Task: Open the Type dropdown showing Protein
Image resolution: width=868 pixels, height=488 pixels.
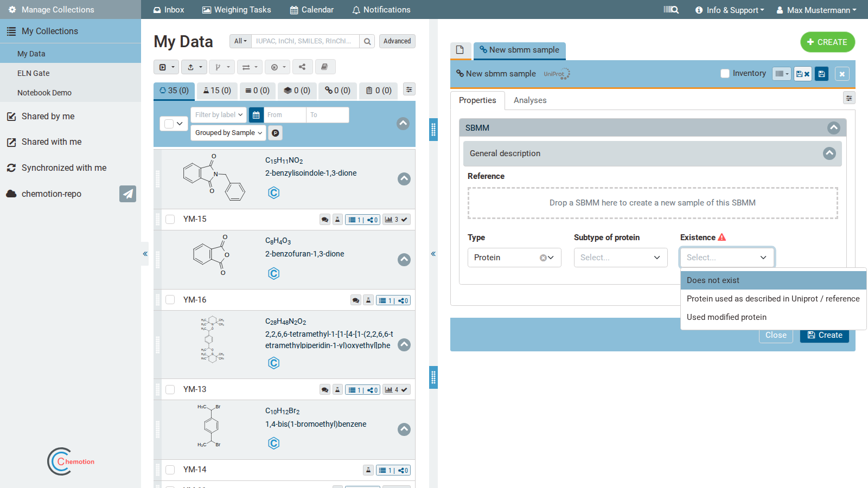Action: coord(514,258)
